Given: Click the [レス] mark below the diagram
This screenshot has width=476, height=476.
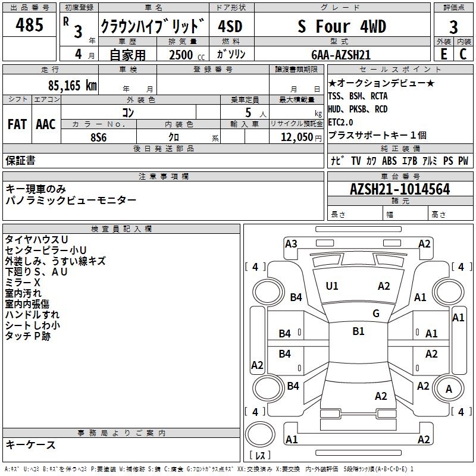Looking at the screenshot, I should pos(260,456).
